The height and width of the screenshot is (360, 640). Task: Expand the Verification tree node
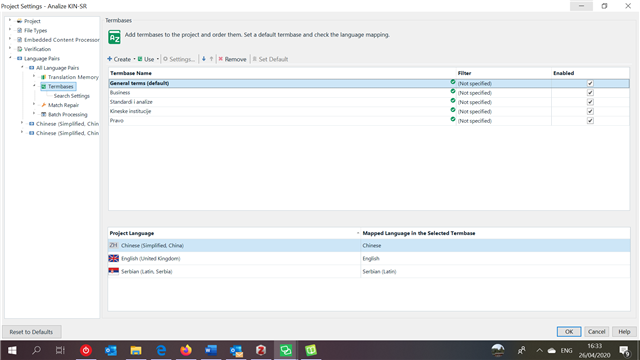tap(10, 49)
